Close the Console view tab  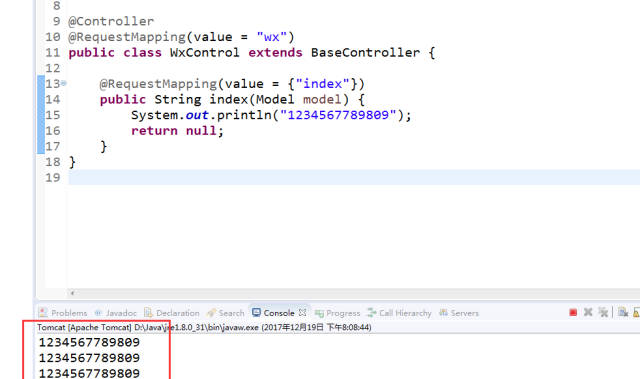point(302,313)
